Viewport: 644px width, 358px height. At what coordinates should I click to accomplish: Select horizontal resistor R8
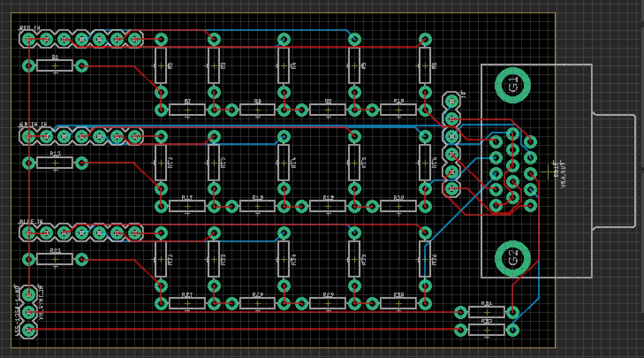click(x=258, y=109)
